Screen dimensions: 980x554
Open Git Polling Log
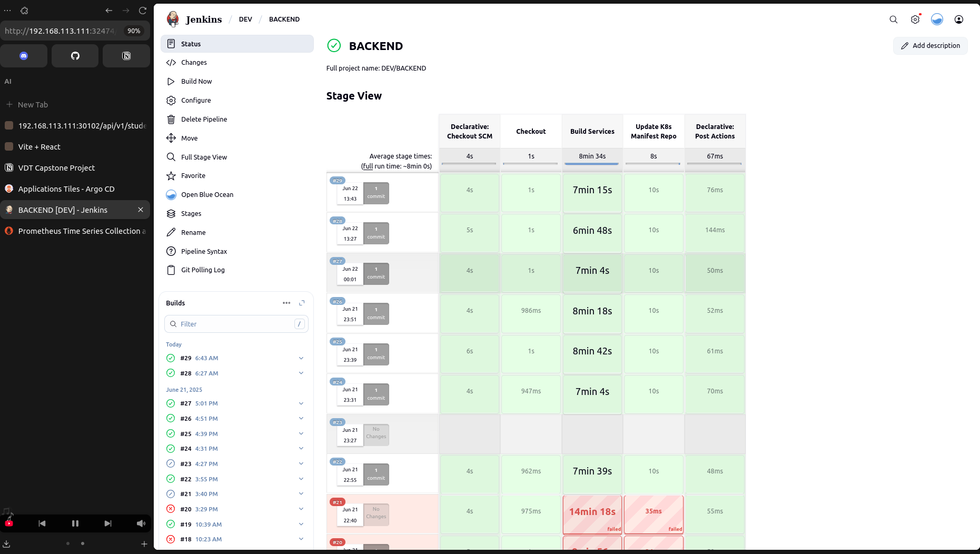point(237,270)
